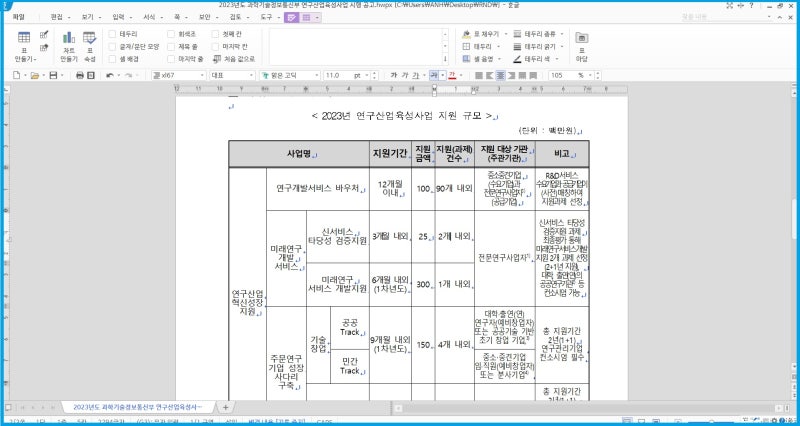
Task: Expand the table style gallery
Action: (445, 59)
